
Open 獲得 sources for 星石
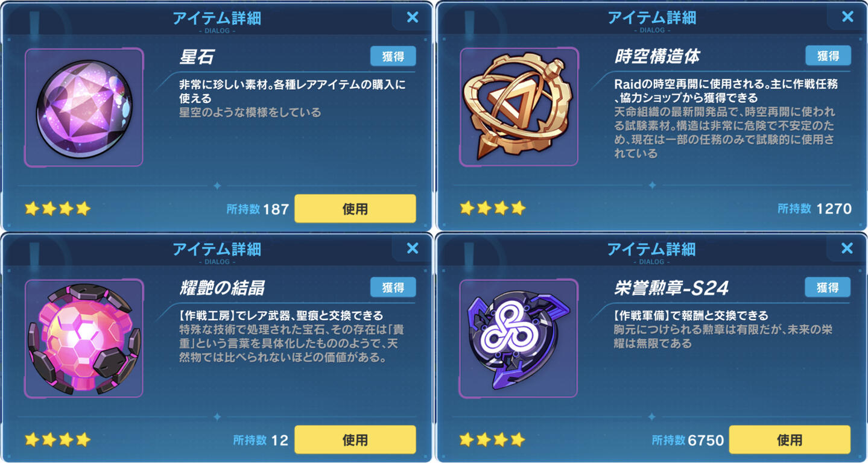(x=393, y=56)
